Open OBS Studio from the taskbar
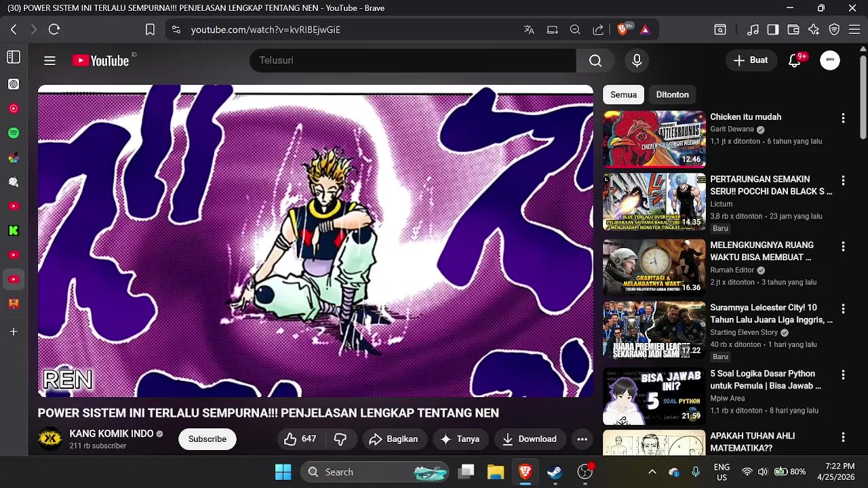This screenshot has width=868, height=488. (x=585, y=472)
